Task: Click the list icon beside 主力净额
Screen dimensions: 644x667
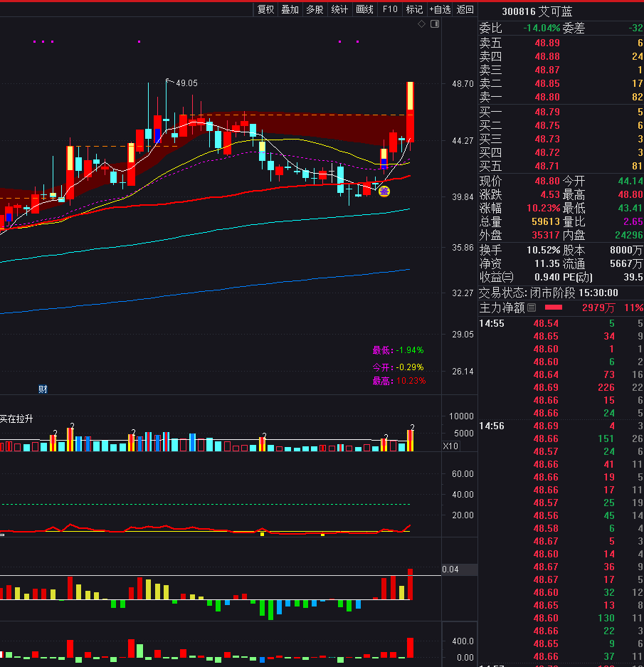Action: click(x=531, y=308)
